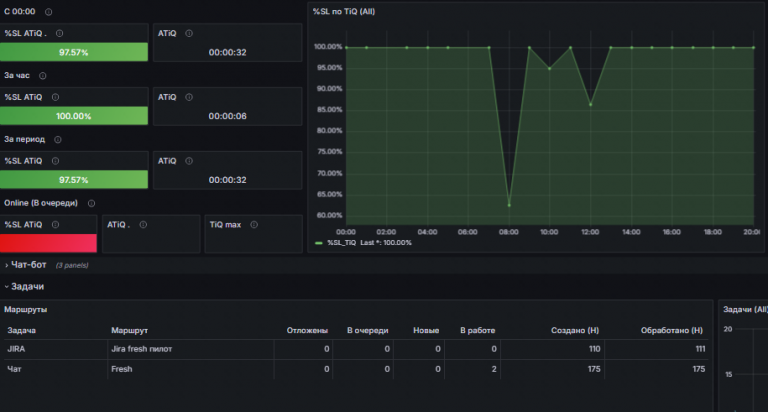Click the ATiQ value 00:00:32 under За период
This screenshot has width=768, height=412.
pos(227,180)
